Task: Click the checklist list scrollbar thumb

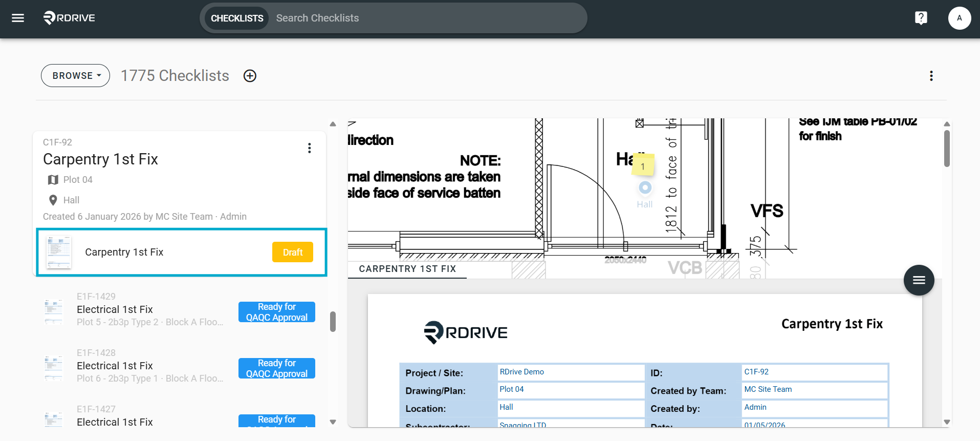Action: click(x=333, y=322)
